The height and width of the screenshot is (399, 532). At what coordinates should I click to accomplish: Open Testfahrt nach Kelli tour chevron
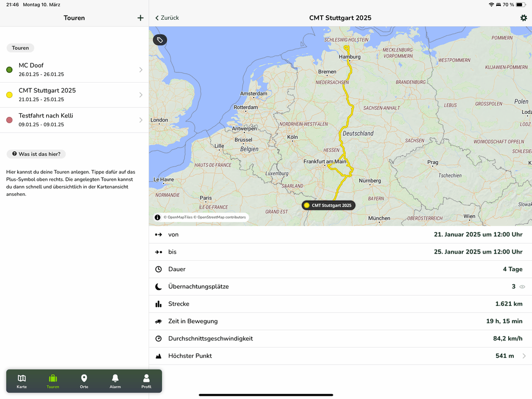141,120
